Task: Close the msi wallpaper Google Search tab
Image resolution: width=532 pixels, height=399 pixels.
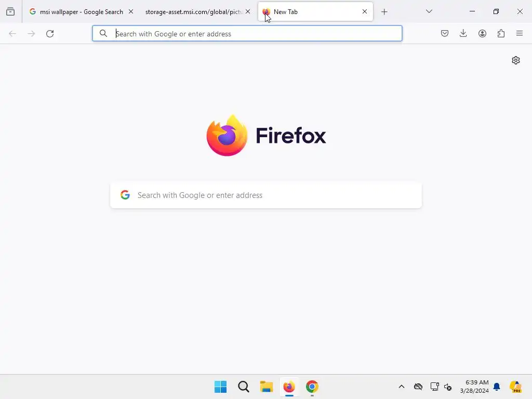Action: (131, 12)
